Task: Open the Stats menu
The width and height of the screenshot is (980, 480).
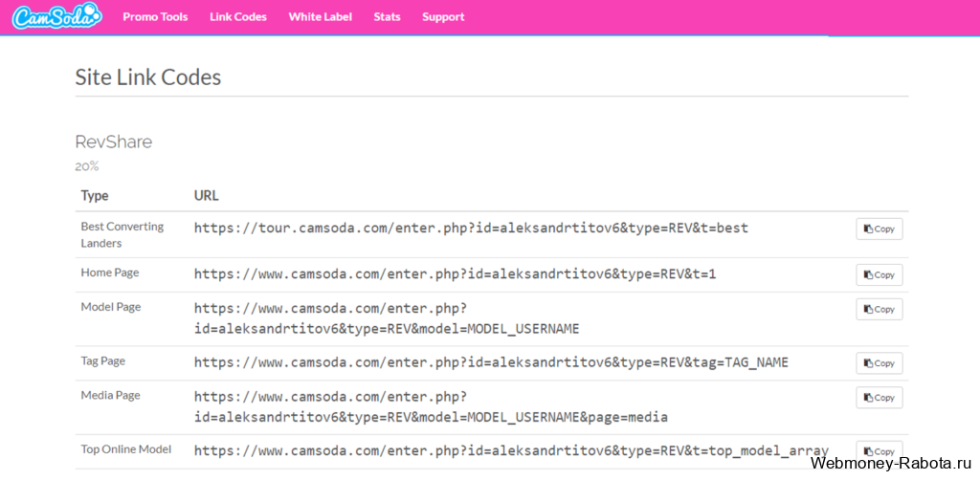Action: point(387,17)
